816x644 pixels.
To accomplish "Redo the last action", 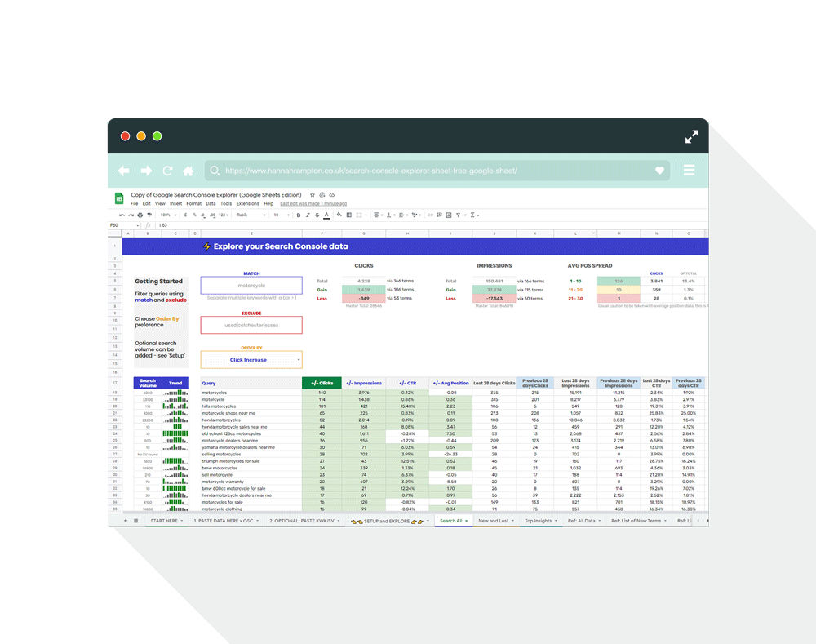I will (x=131, y=215).
